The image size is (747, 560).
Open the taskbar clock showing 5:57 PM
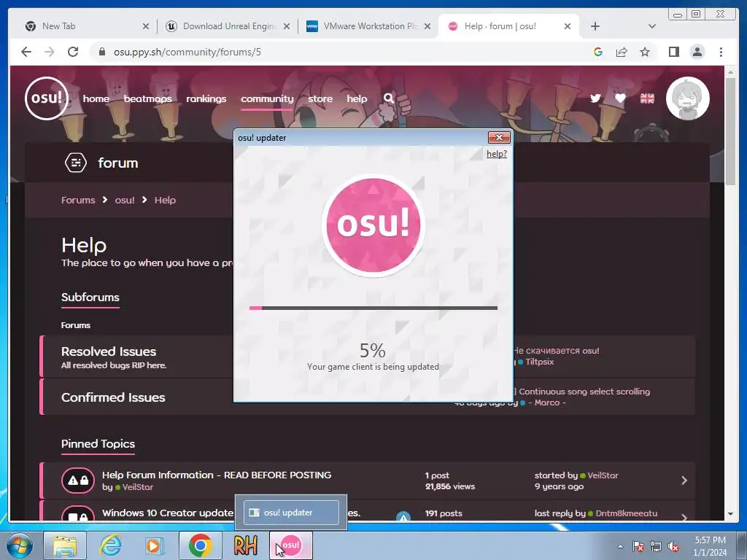710,546
